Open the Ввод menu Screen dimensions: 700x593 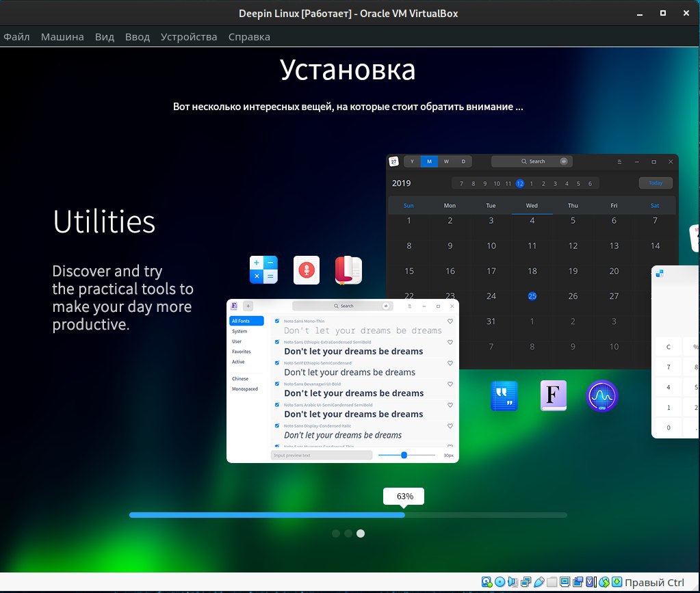tap(138, 37)
